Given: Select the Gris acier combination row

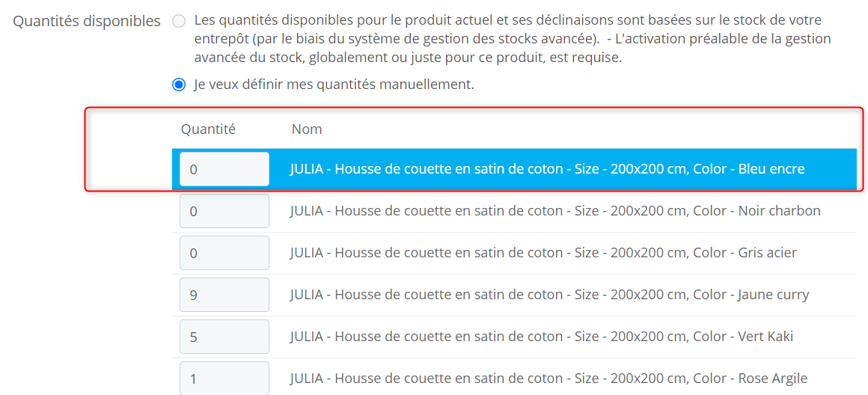Looking at the screenshot, I should [543, 253].
